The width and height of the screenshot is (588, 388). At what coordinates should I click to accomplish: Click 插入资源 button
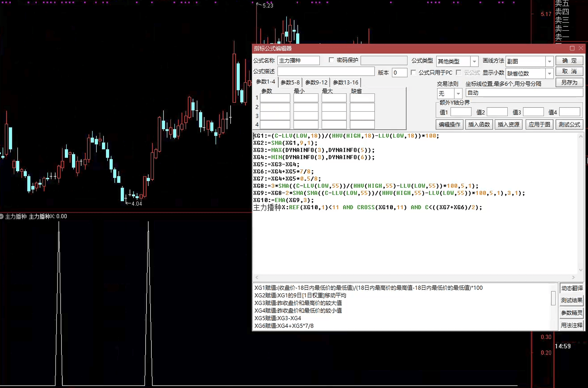tap(508, 124)
